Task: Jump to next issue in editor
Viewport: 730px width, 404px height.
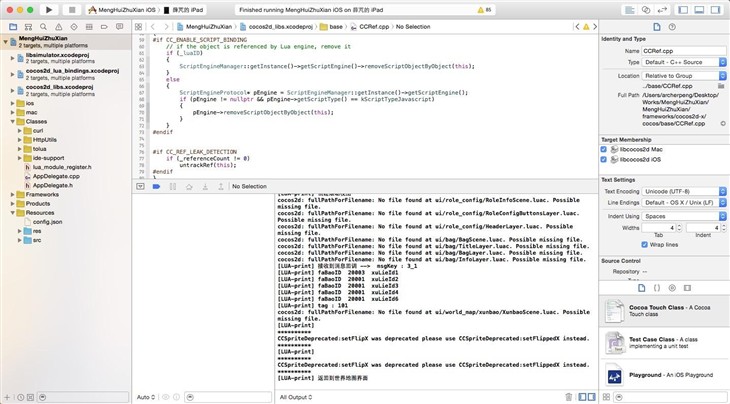Action: (x=595, y=27)
